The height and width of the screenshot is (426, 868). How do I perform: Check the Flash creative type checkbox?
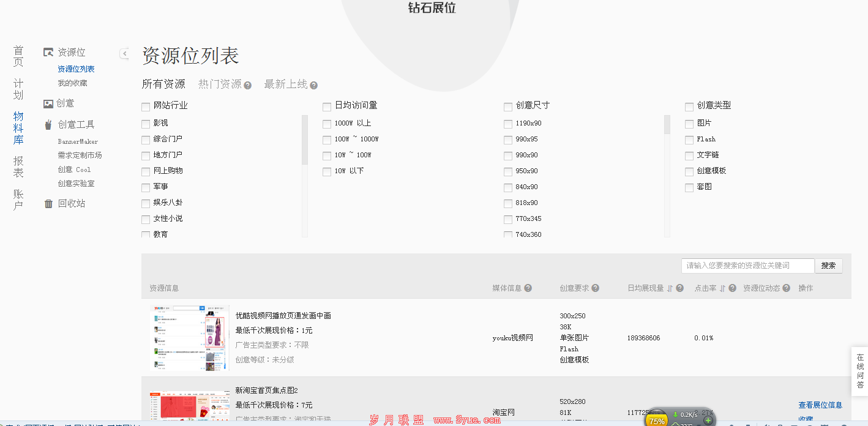click(x=689, y=140)
